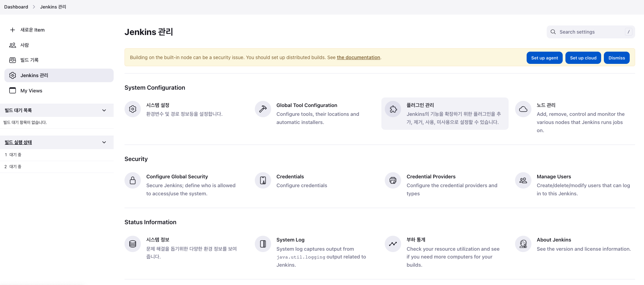Image resolution: width=644 pixels, height=285 pixels.
Task: Click the cloud icon for 노드 관리
Action: (523, 109)
